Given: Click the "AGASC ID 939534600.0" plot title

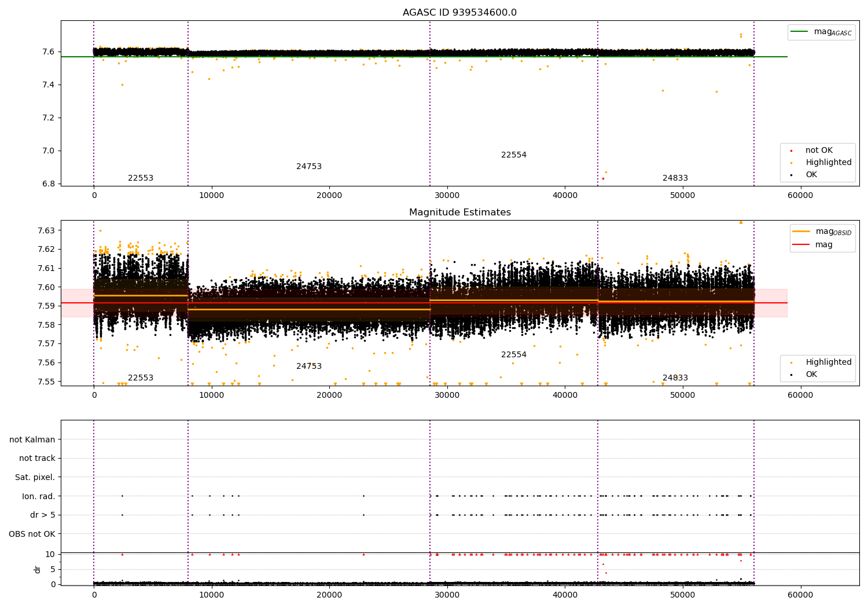Looking at the screenshot, I should pyautogui.click(x=460, y=13).
